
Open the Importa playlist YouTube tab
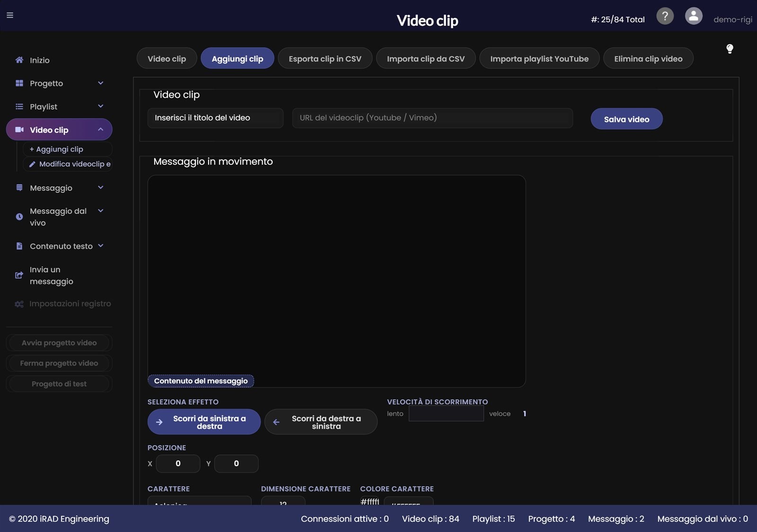(x=539, y=58)
